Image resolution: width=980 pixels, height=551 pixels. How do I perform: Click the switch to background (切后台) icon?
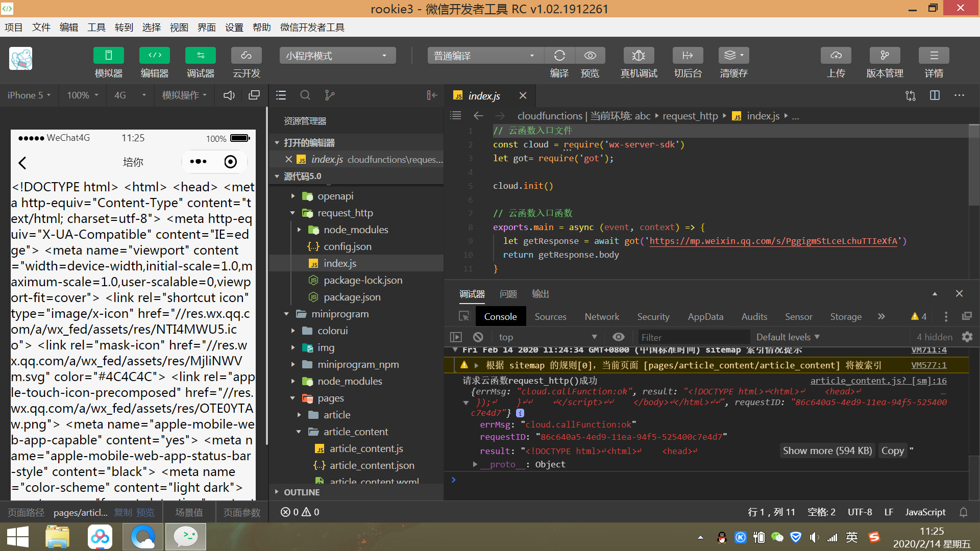pos(688,56)
